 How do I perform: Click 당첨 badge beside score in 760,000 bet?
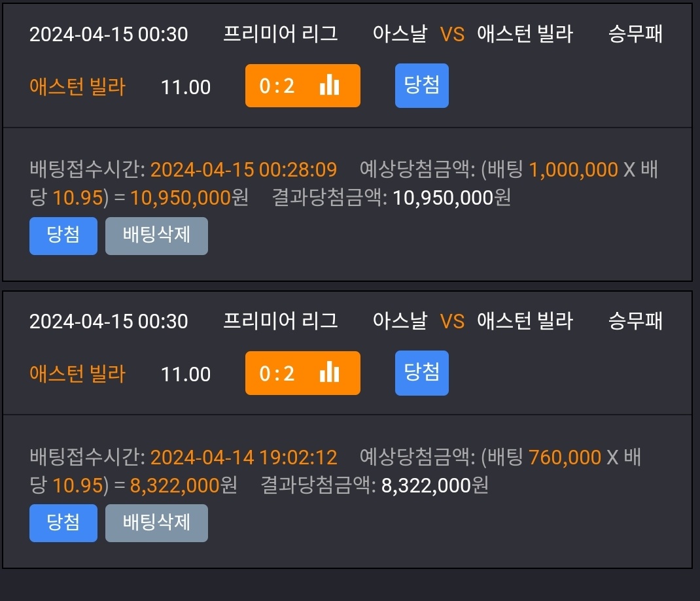(422, 373)
